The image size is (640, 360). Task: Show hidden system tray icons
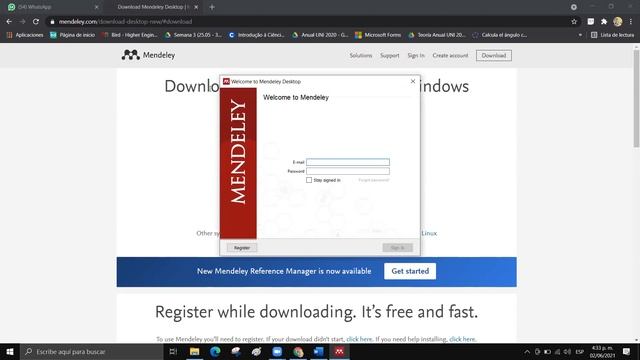(527, 351)
